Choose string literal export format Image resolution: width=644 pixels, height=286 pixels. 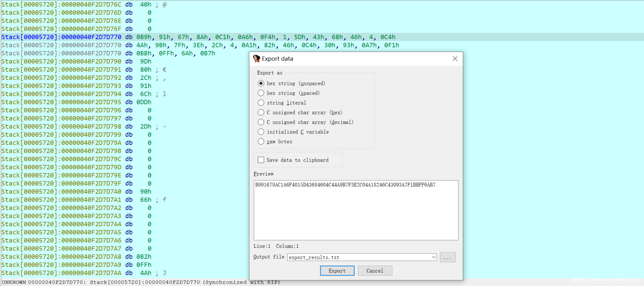[261, 103]
